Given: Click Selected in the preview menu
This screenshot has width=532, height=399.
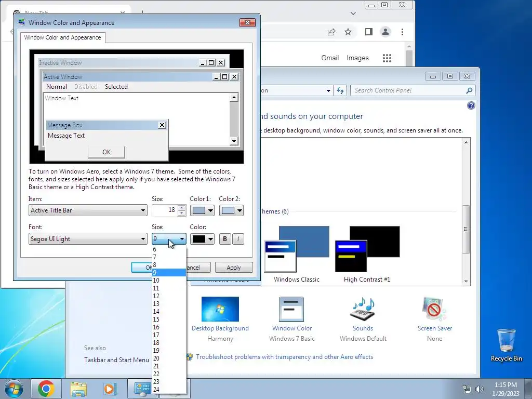Looking at the screenshot, I should (x=116, y=87).
